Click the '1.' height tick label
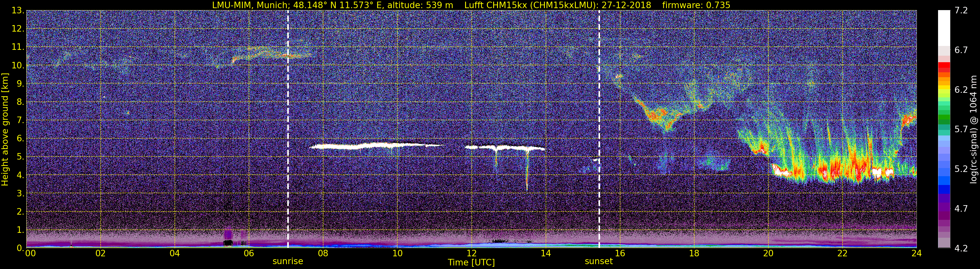980x269 pixels. click(x=20, y=230)
